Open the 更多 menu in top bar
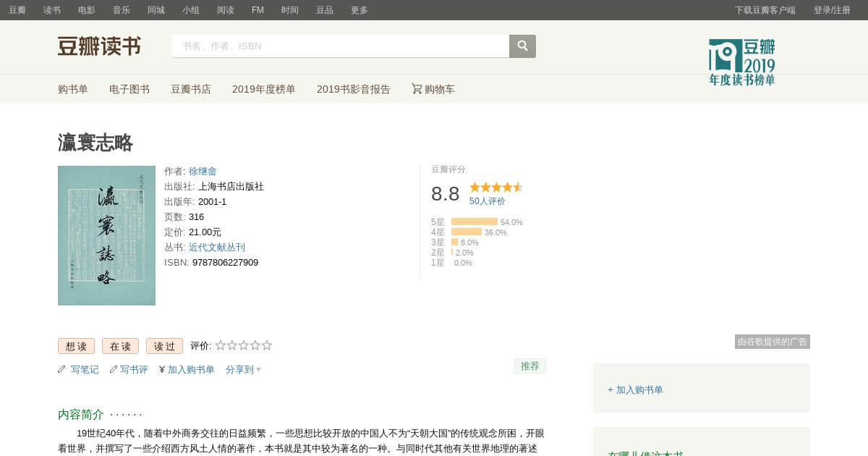This screenshot has width=868, height=456. point(359,10)
